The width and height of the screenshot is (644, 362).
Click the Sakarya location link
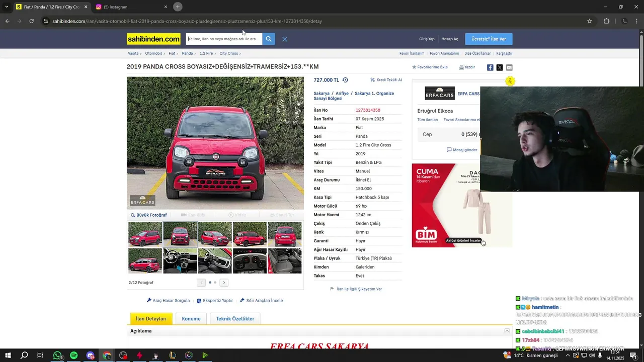tap(321, 94)
